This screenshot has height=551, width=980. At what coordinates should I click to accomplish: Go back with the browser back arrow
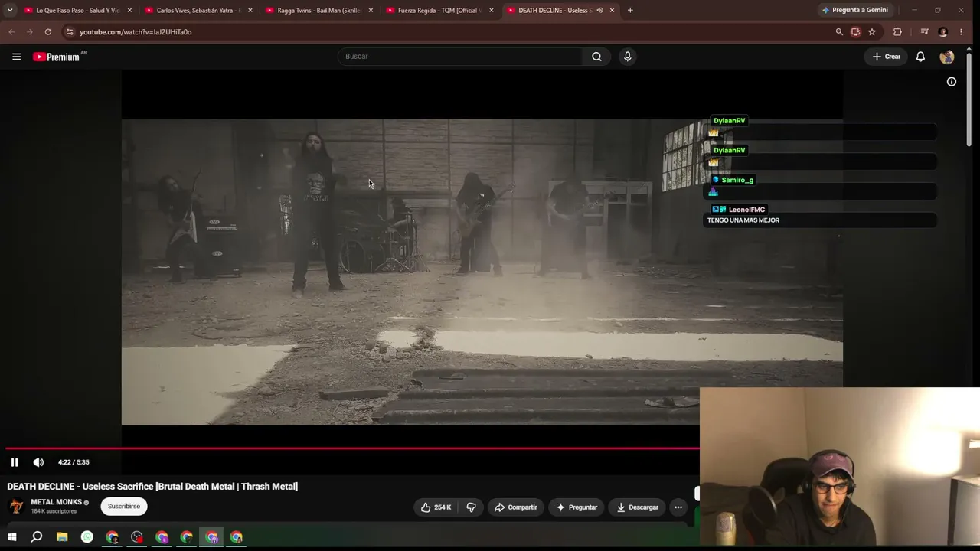click(11, 32)
